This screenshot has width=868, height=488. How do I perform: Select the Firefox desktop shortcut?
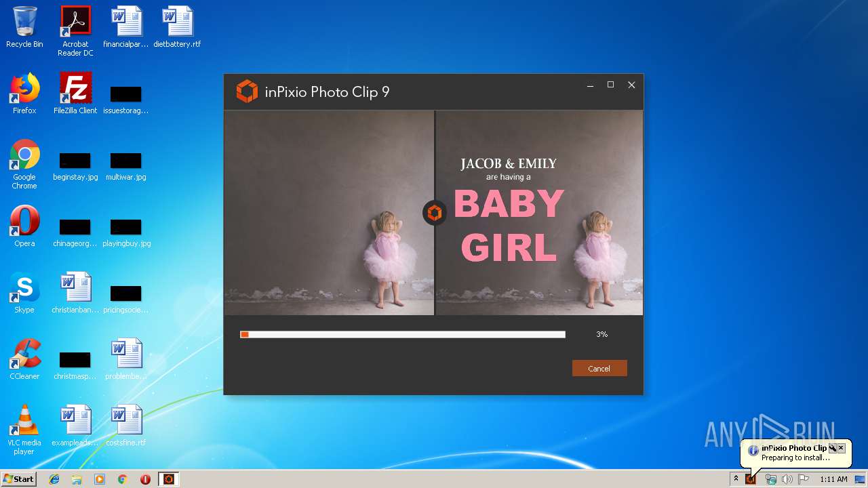click(24, 94)
